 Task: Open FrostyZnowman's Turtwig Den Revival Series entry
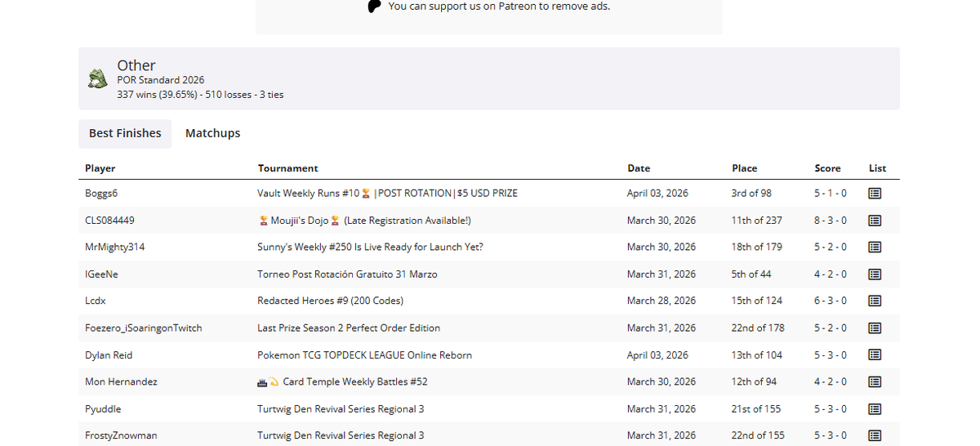(x=341, y=435)
